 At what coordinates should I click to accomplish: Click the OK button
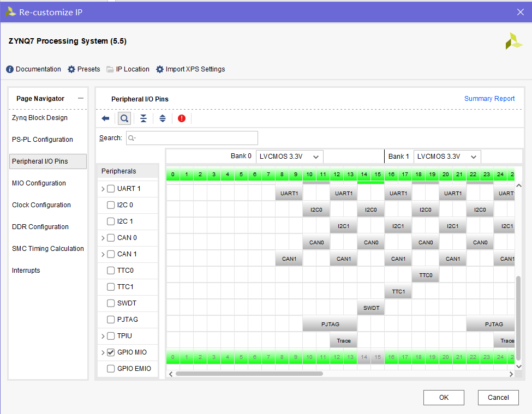click(x=444, y=398)
